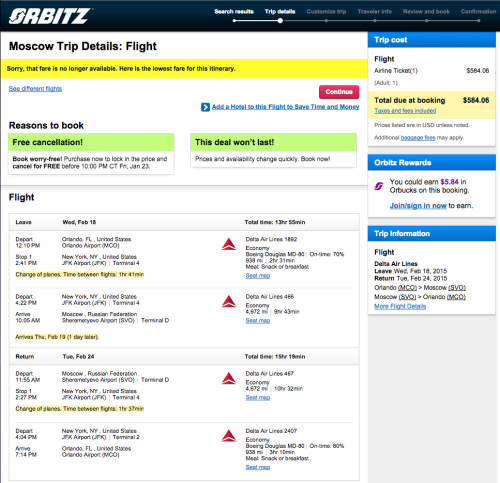Click Leave Wed, Feb 18 row header
500x483 pixels.
[x=184, y=222]
